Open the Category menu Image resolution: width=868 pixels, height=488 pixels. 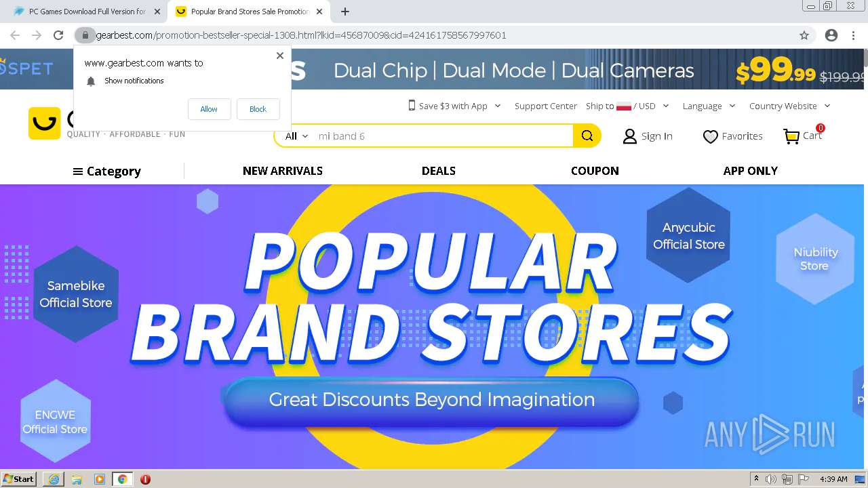coord(107,171)
